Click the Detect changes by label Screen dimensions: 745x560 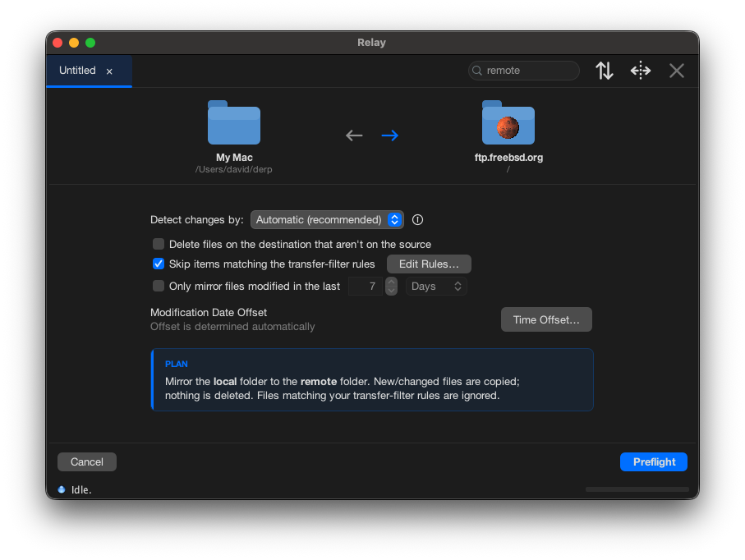tap(196, 220)
